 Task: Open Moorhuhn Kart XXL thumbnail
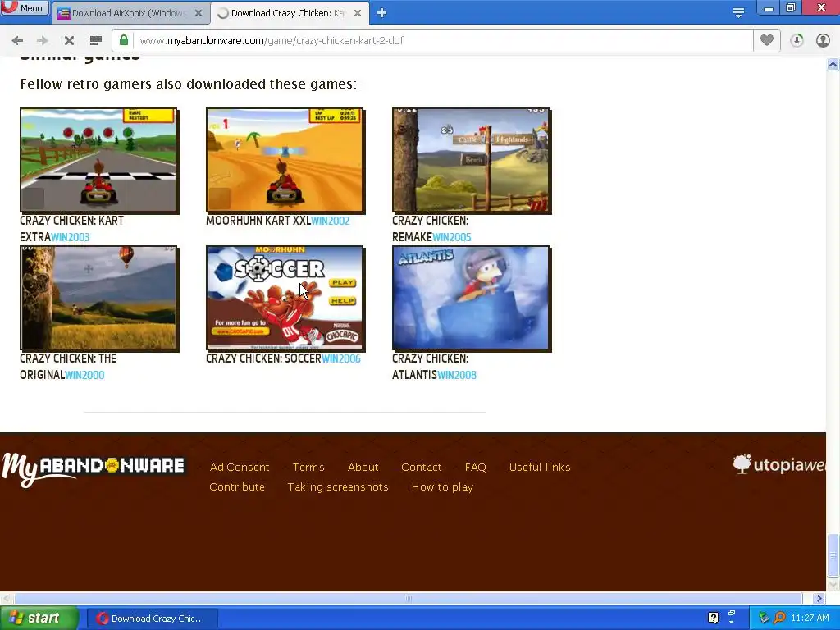285,161
